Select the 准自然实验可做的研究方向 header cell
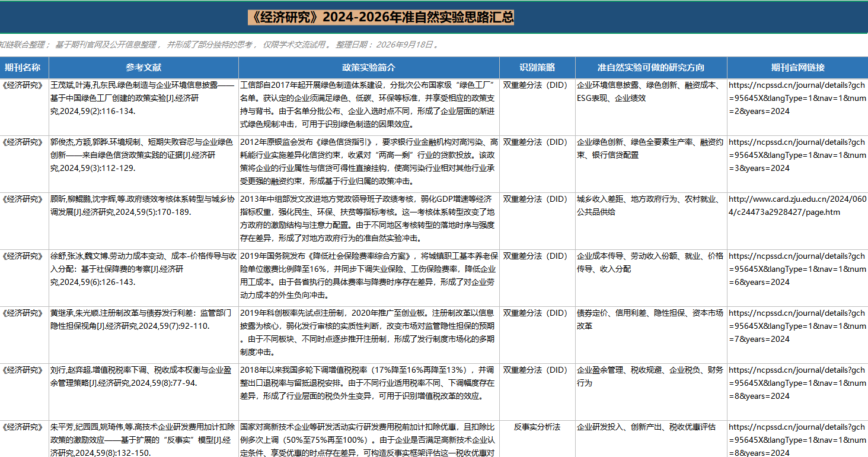868x457 pixels. pos(651,68)
